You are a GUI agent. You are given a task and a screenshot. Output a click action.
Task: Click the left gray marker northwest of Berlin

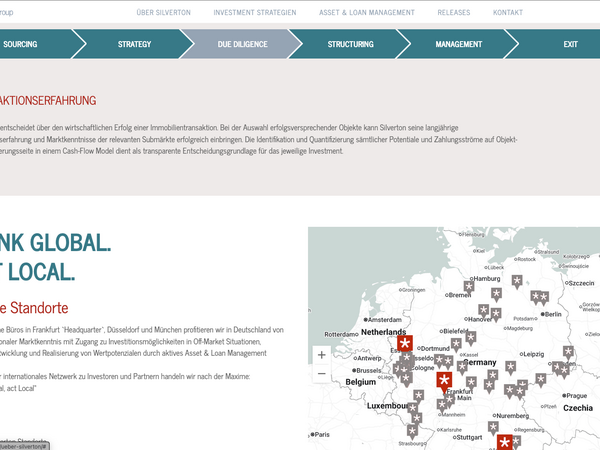coord(536,297)
